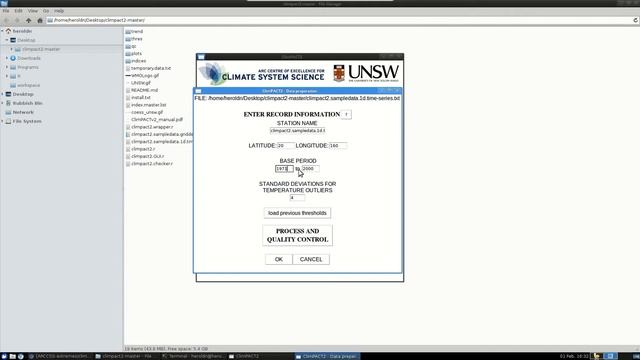Click the Home folder toolbar icon
Viewport: 640px width, 360px height.
pos(40,20)
